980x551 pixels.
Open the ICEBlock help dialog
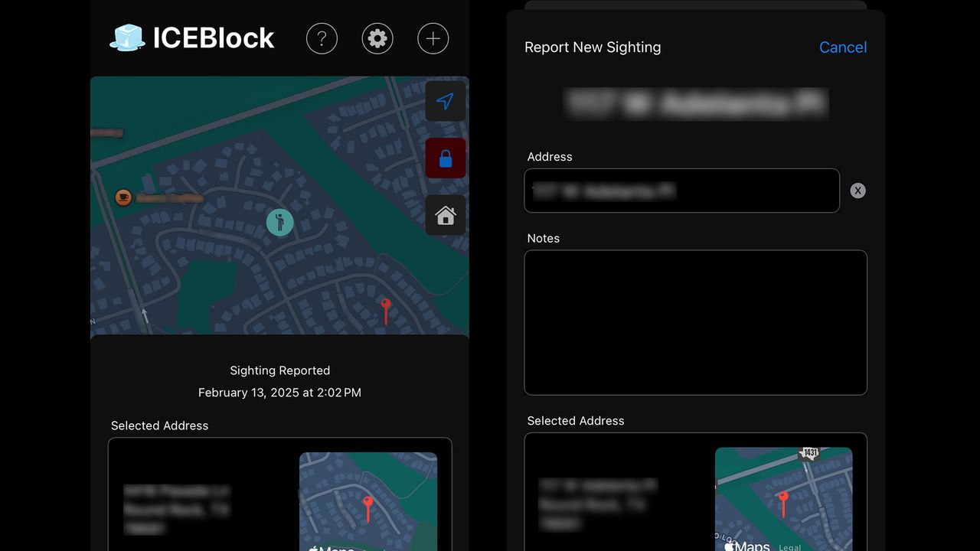click(x=322, y=38)
